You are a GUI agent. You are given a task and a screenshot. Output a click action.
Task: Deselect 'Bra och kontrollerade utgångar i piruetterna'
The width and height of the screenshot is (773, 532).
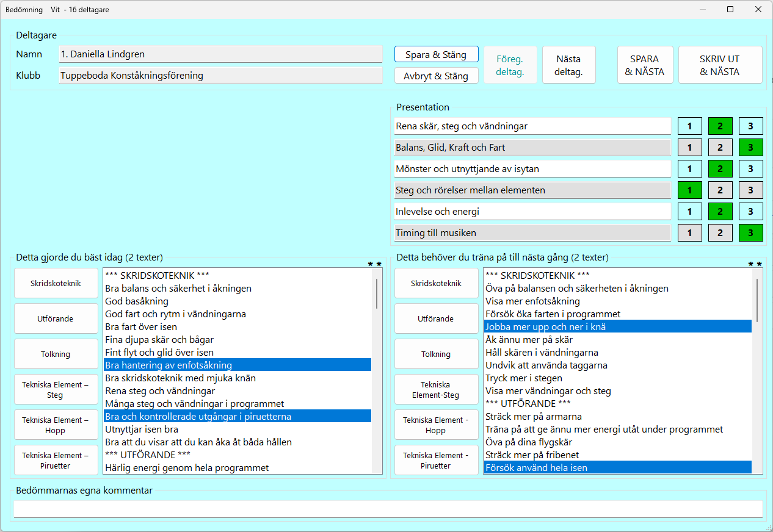238,416
